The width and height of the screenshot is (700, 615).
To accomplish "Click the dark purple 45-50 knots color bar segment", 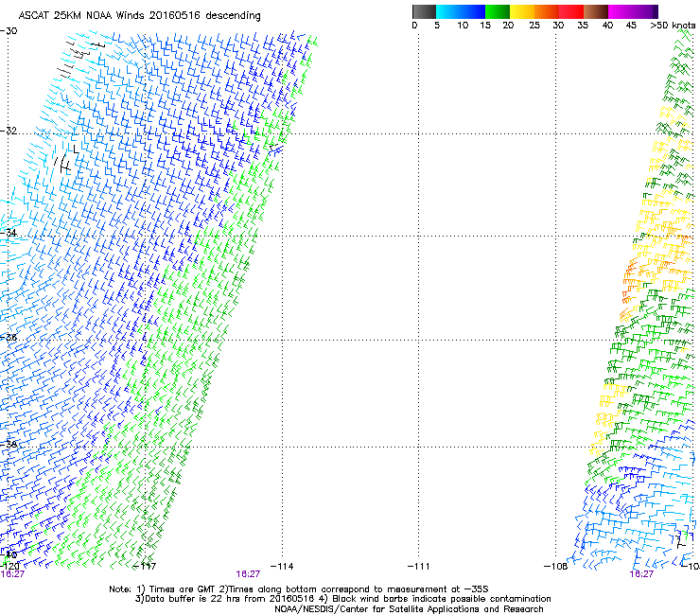I will point(645,11).
